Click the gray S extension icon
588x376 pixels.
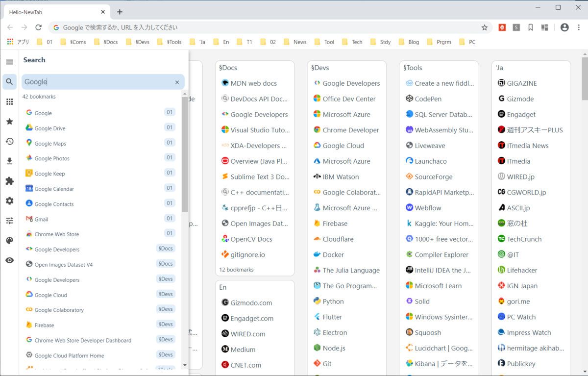pyautogui.click(x=516, y=27)
